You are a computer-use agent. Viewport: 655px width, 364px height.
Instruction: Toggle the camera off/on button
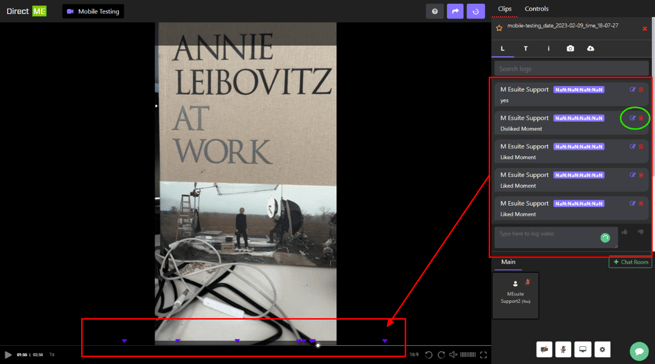pos(544,349)
